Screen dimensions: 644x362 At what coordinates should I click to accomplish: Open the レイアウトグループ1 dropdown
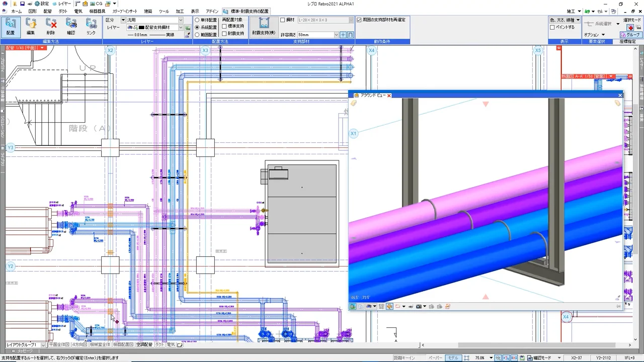pyautogui.click(x=43, y=345)
